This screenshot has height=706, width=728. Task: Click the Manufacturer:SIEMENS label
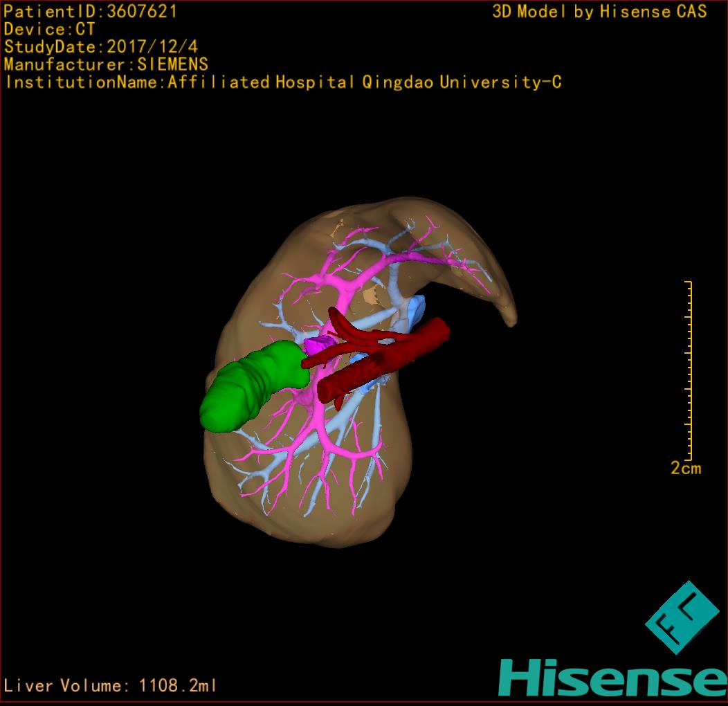click(106, 65)
